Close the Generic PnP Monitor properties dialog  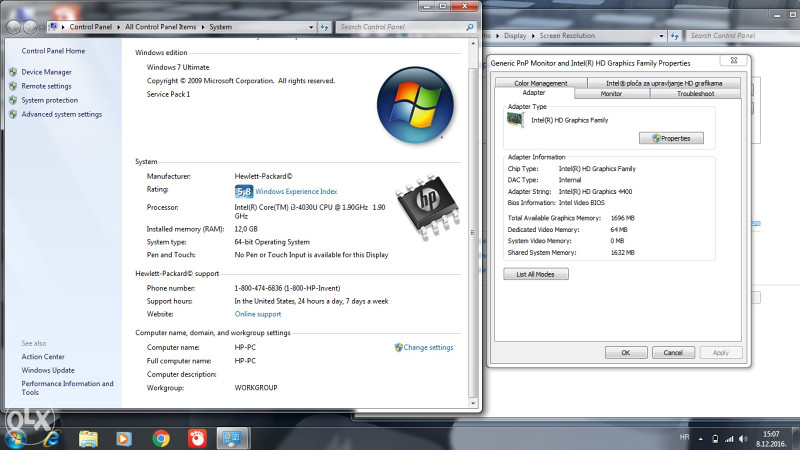pos(734,60)
